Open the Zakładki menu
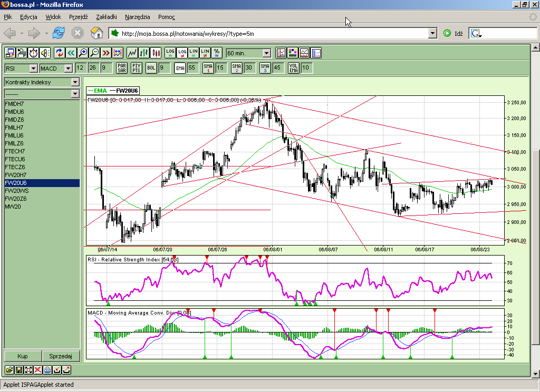 (107, 17)
